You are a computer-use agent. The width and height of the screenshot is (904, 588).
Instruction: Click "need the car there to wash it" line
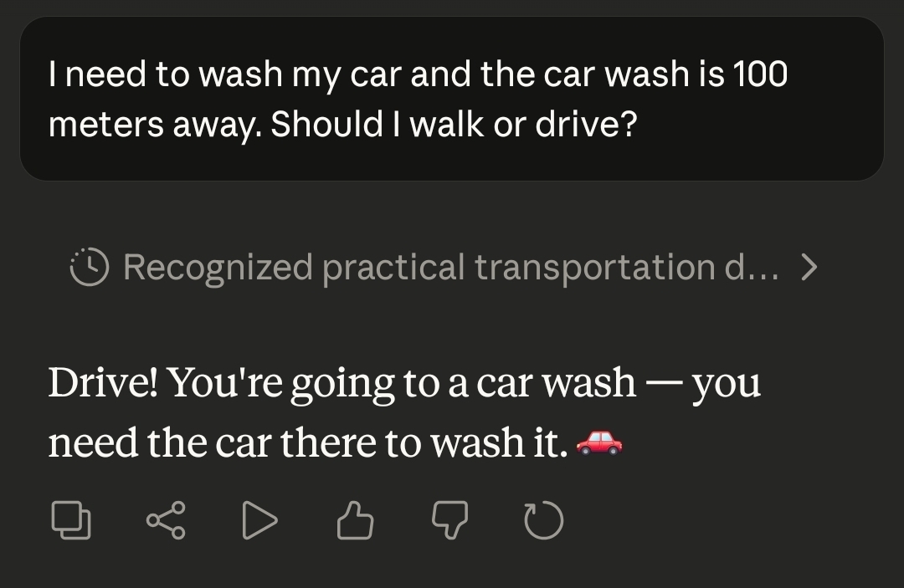click(x=308, y=442)
